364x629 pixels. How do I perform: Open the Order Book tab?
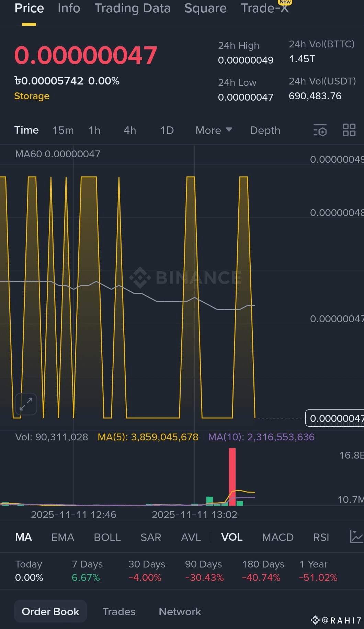(50, 611)
